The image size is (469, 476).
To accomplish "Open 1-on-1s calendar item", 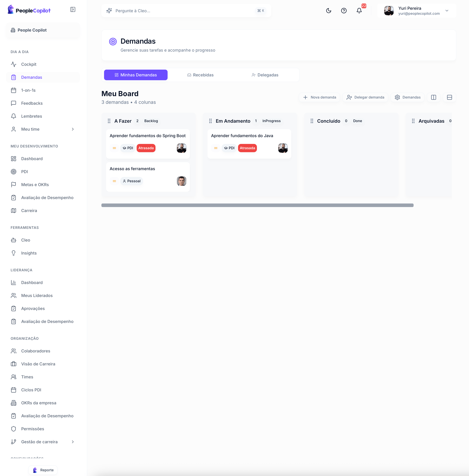I will pyautogui.click(x=43, y=90).
